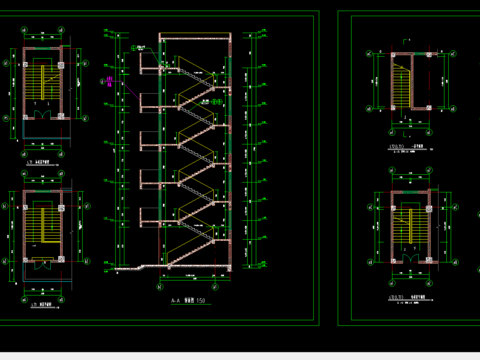This screenshot has height=360, width=480.
Task: Select left axis bubble below A-A section
Action: click(x=160, y=287)
